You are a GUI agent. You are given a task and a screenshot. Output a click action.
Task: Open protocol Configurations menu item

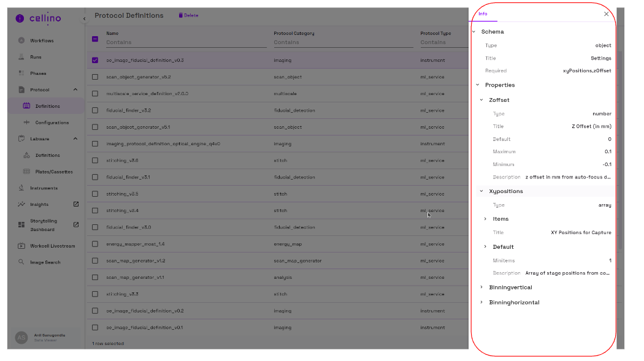pyautogui.click(x=52, y=123)
